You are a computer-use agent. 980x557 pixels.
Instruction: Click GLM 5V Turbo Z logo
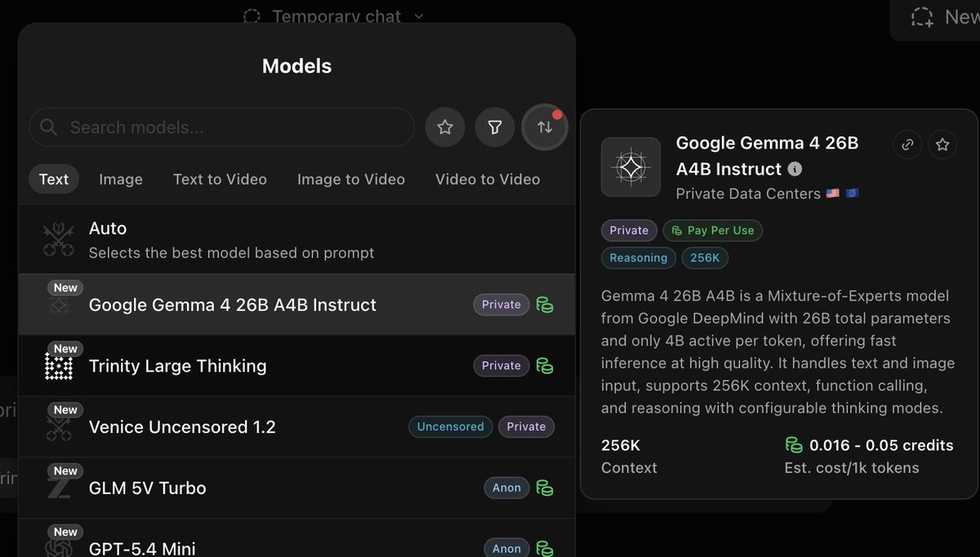[59, 488]
